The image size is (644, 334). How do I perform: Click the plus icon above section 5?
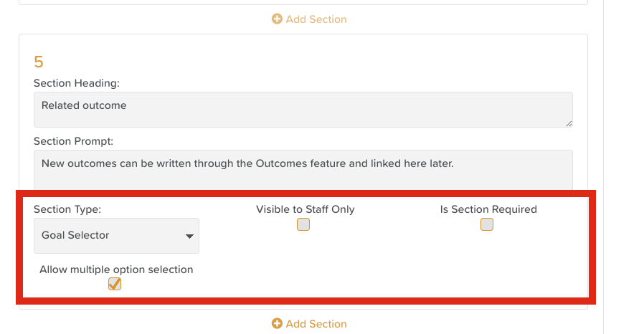click(x=277, y=19)
